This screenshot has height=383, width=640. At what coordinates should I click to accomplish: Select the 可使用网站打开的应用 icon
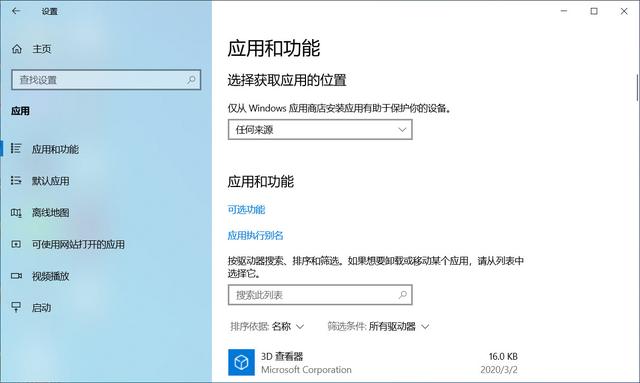(16, 244)
